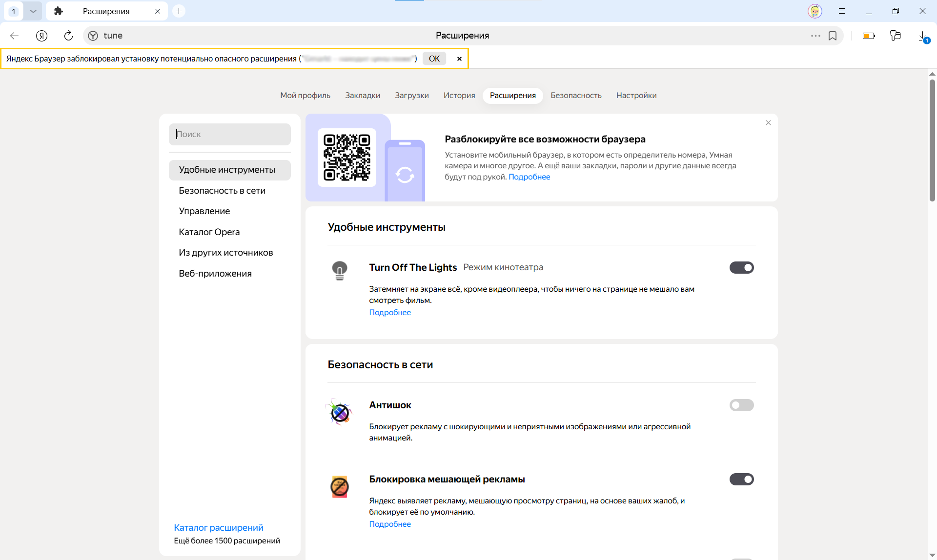Close the mobile browser promo banner
Screen dimensions: 937x560
pyautogui.click(x=768, y=123)
